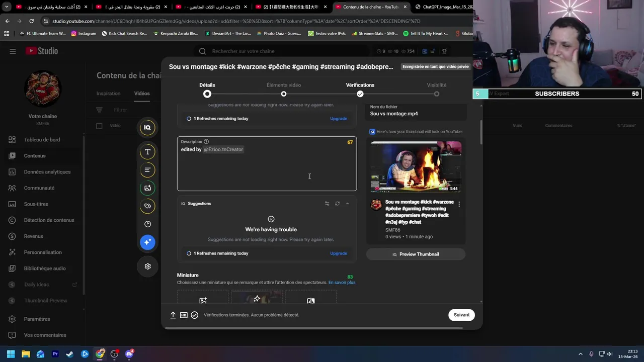
Task: Go to the Détails step
Action: click(207, 89)
